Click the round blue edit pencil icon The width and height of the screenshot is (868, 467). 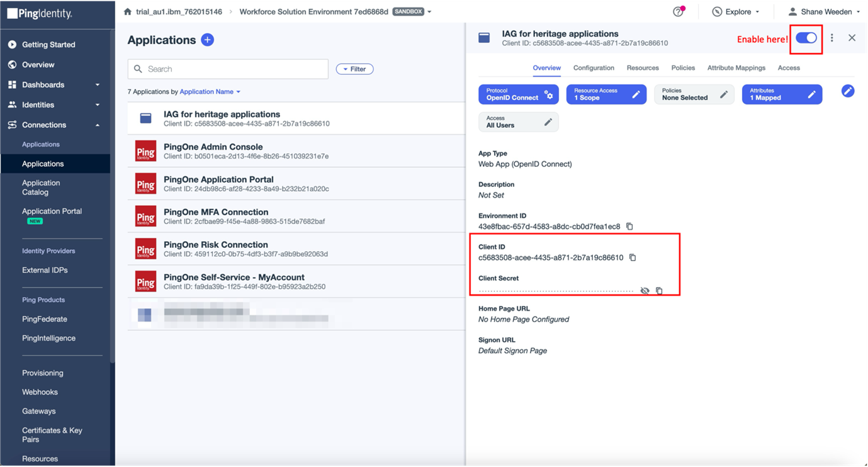848,91
